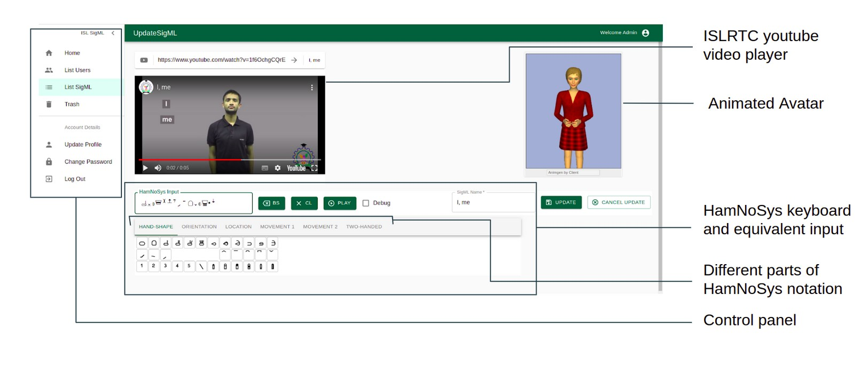Click the backslash symbol key

[x=201, y=266]
